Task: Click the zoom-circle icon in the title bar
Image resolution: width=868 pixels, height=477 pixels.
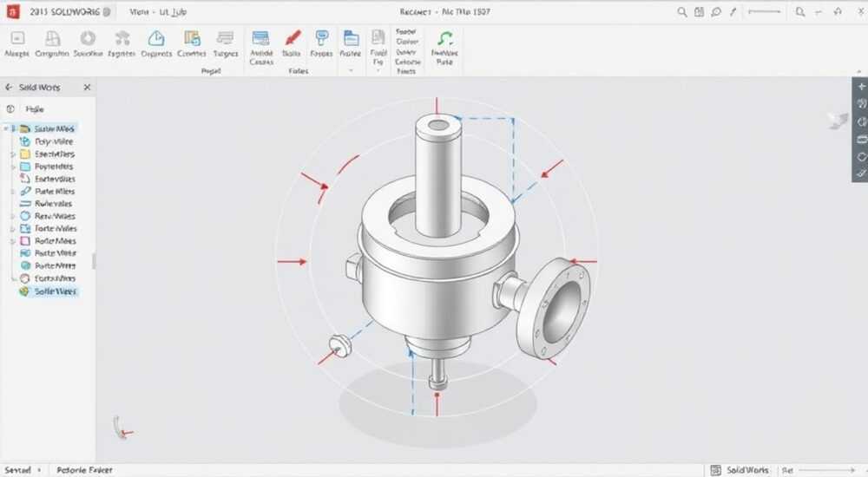Action: 716,11
